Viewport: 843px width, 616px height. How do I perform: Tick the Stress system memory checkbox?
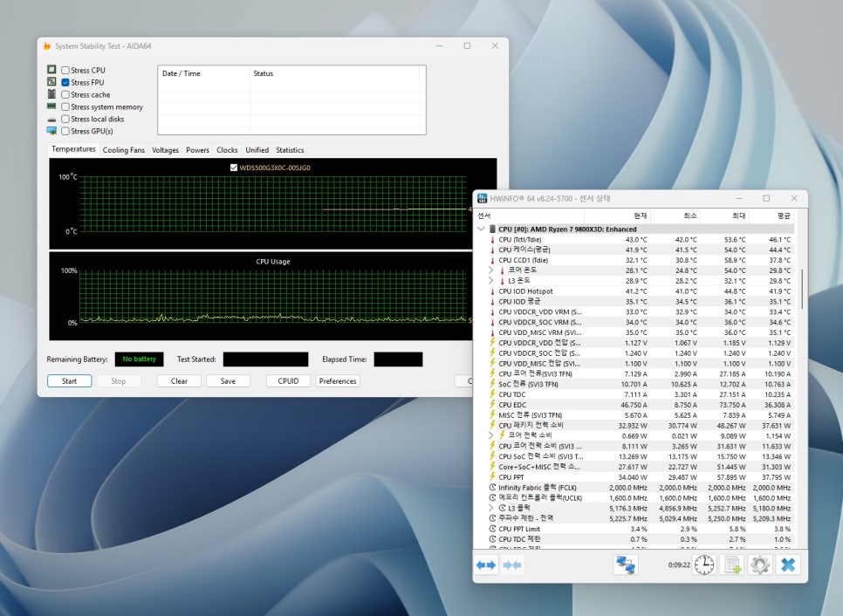click(65, 106)
